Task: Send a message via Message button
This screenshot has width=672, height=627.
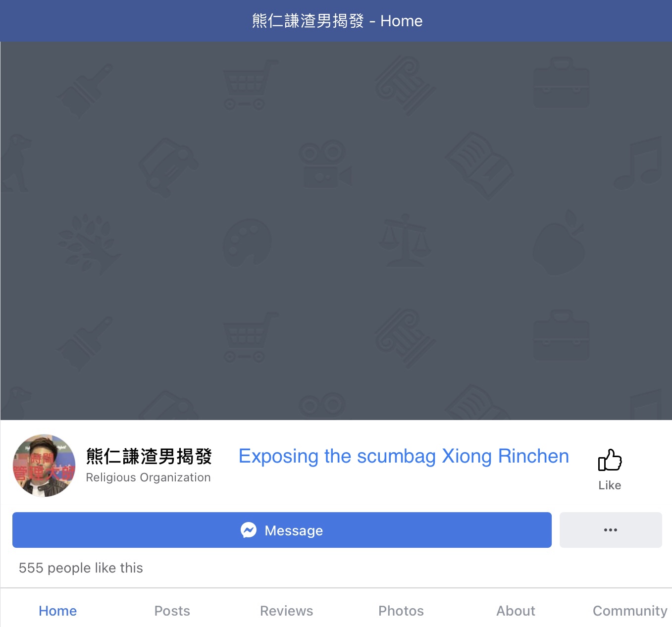Action: tap(282, 530)
